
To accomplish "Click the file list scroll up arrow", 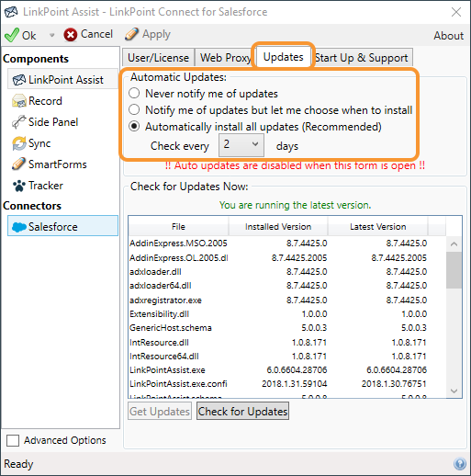I will pos(454,244).
